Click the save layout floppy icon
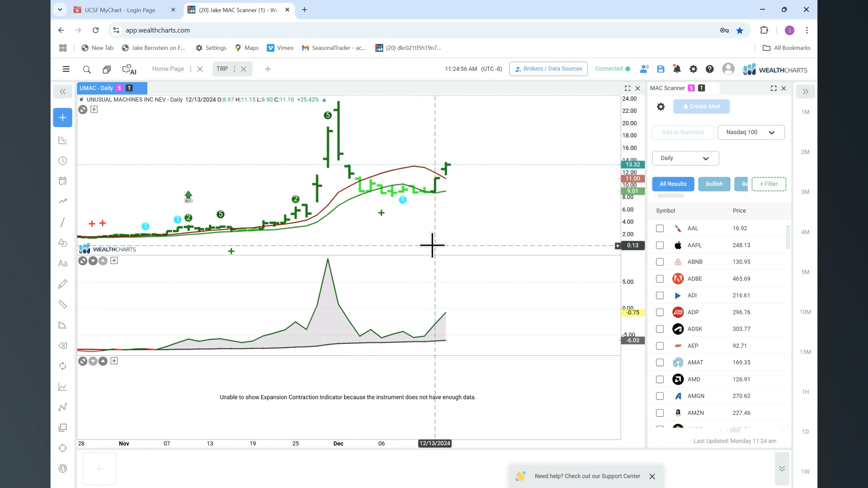Screen dimensions: 868x488 660,69
